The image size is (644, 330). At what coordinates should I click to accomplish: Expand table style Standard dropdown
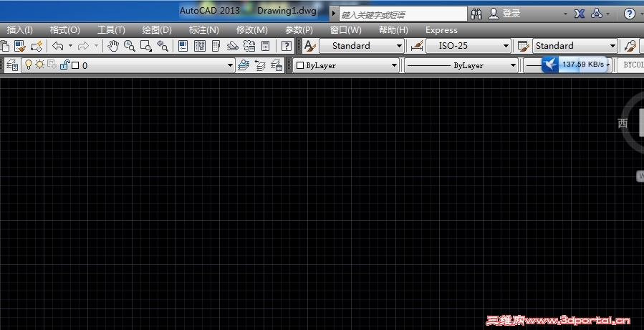pos(612,46)
